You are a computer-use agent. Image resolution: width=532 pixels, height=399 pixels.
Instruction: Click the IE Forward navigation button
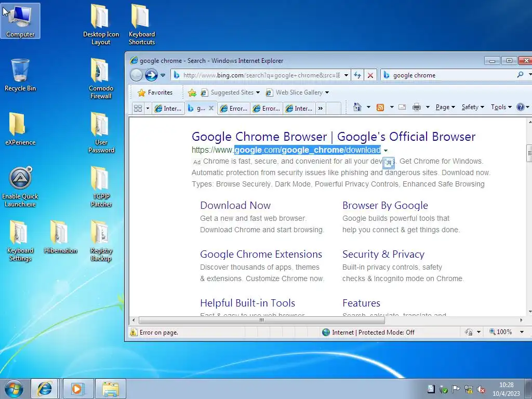pyautogui.click(x=151, y=75)
